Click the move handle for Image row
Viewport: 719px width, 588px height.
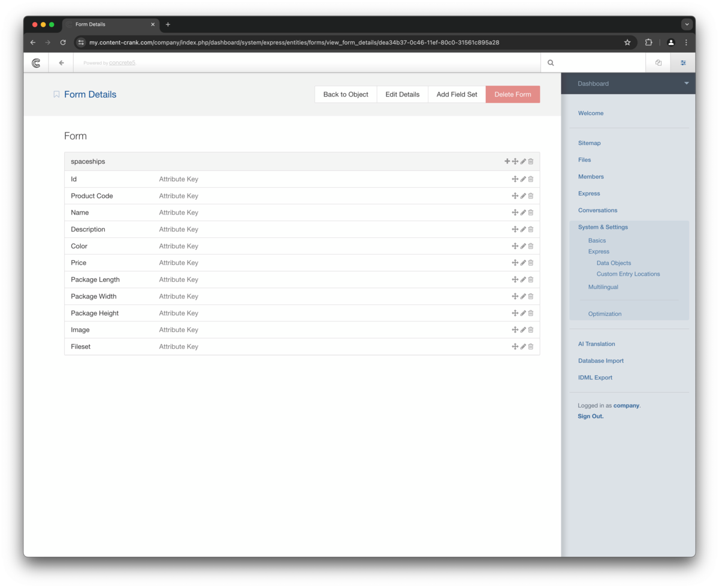point(515,330)
